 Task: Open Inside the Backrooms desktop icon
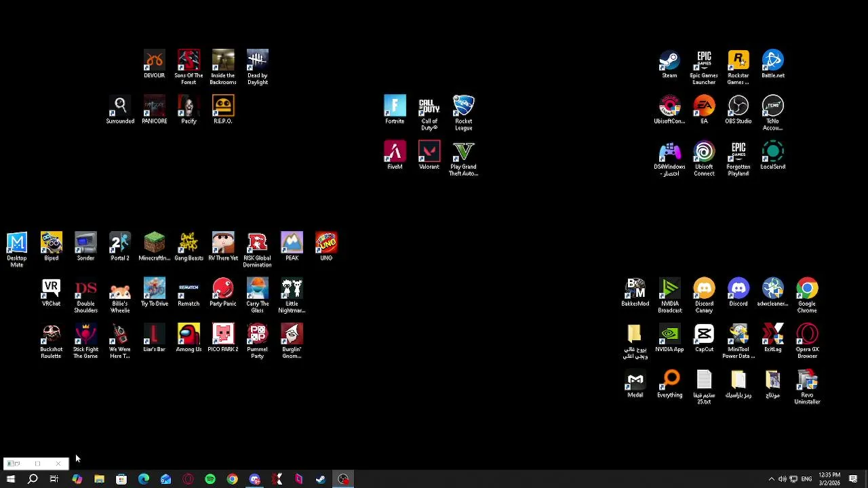[223, 67]
